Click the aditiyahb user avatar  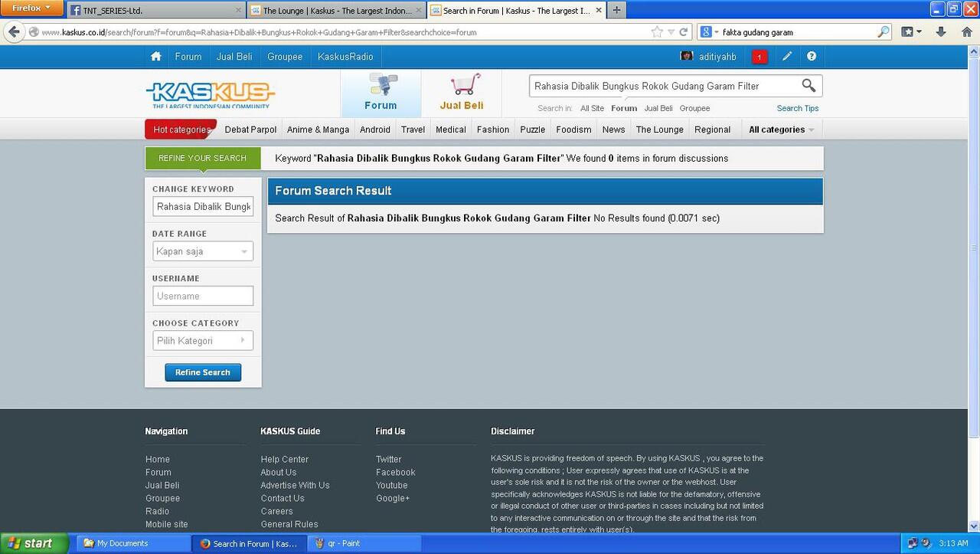point(687,57)
